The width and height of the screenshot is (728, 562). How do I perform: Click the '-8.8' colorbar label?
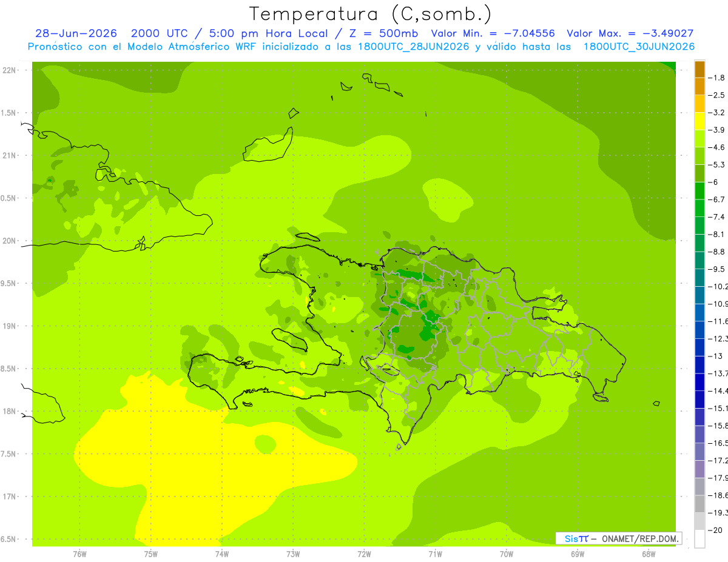[716, 252]
